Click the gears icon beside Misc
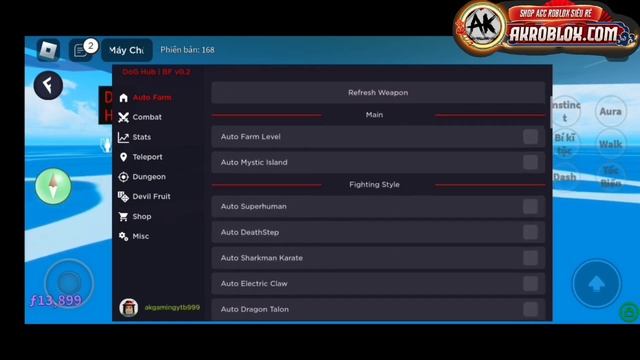Image resolution: width=640 pixels, height=360 pixels. [123, 236]
